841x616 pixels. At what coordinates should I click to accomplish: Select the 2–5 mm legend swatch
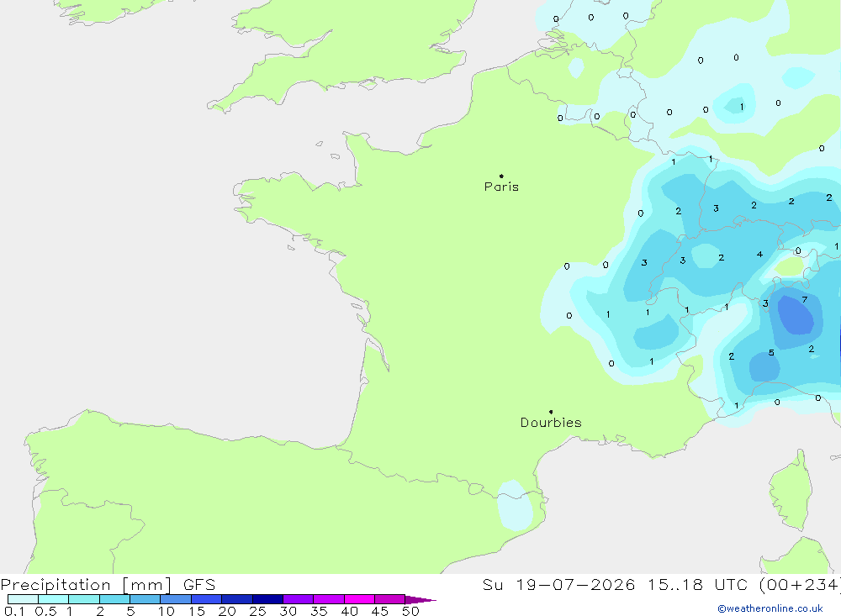(x=114, y=599)
